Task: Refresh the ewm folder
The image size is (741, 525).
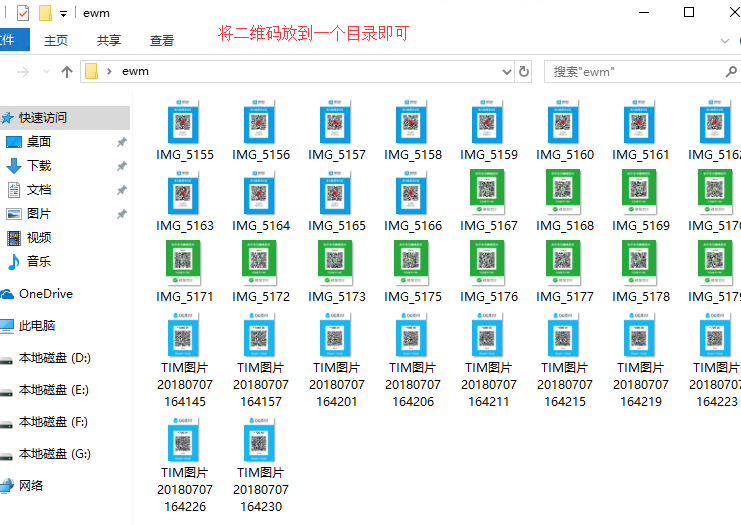Action: click(524, 72)
